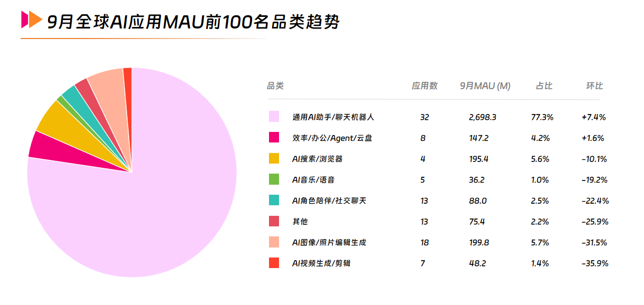Click the 应用数 column header

(x=425, y=85)
